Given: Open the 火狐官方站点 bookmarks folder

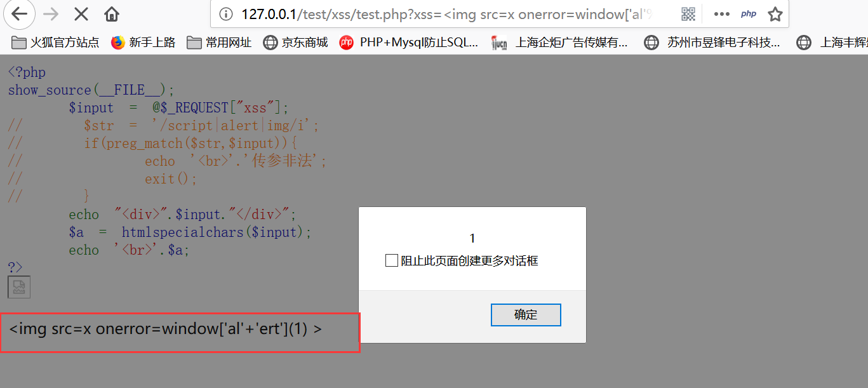Looking at the screenshot, I should coord(56,43).
